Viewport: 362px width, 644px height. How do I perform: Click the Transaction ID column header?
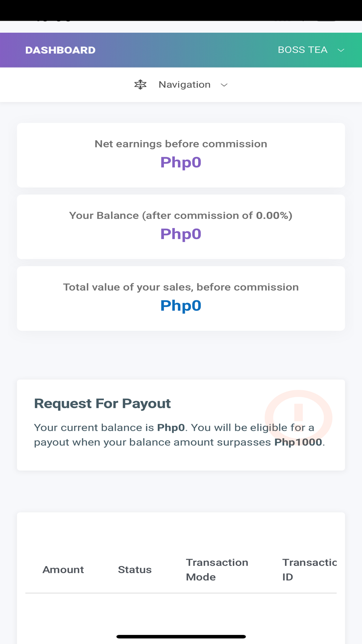tap(310, 570)
